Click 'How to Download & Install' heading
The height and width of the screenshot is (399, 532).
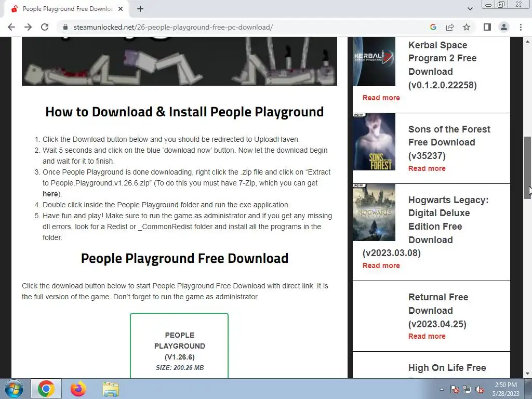click(x=184, y=112)
